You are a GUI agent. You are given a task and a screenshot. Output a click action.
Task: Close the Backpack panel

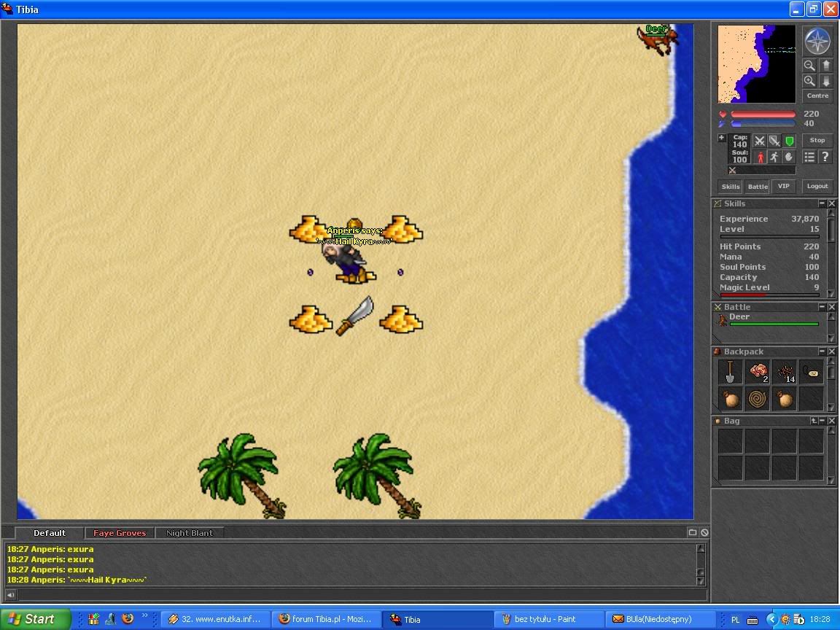point(831,351)
